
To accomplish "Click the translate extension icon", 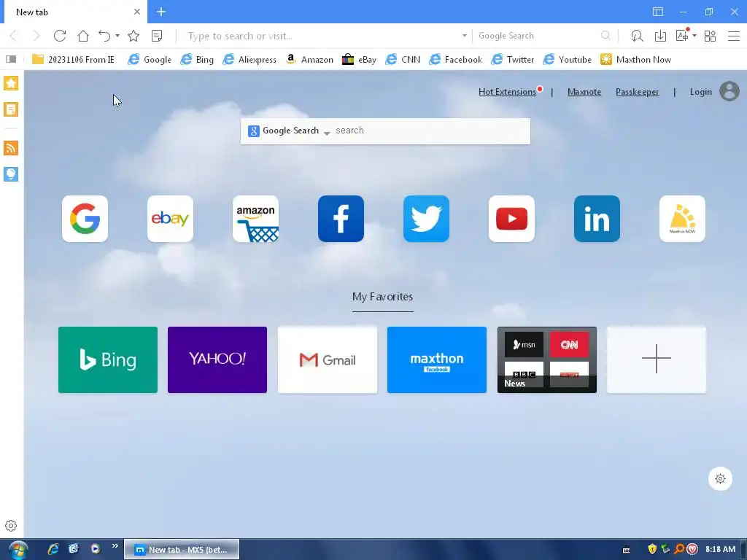I will click(x=682, y=35).
